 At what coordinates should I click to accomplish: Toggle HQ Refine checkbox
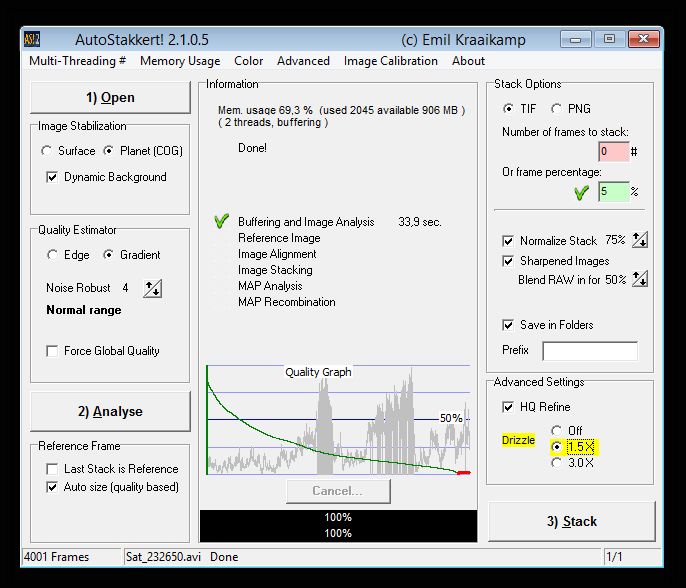point(508,407)
